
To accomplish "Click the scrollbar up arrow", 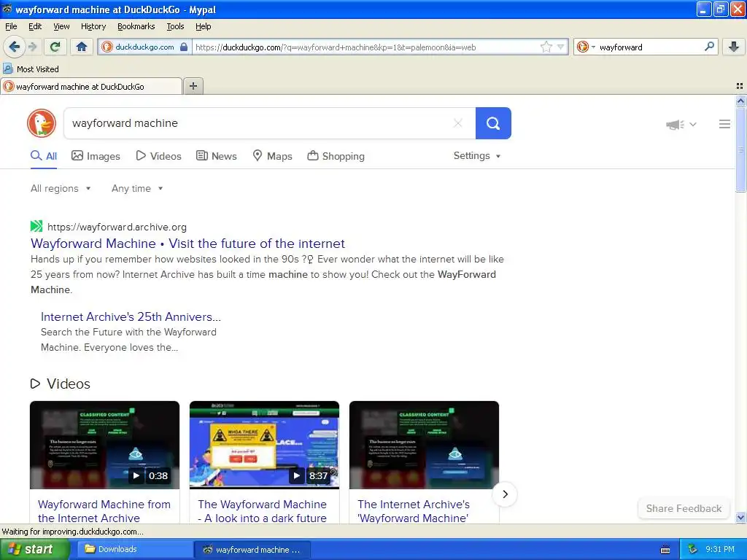I will pos(740,101).
